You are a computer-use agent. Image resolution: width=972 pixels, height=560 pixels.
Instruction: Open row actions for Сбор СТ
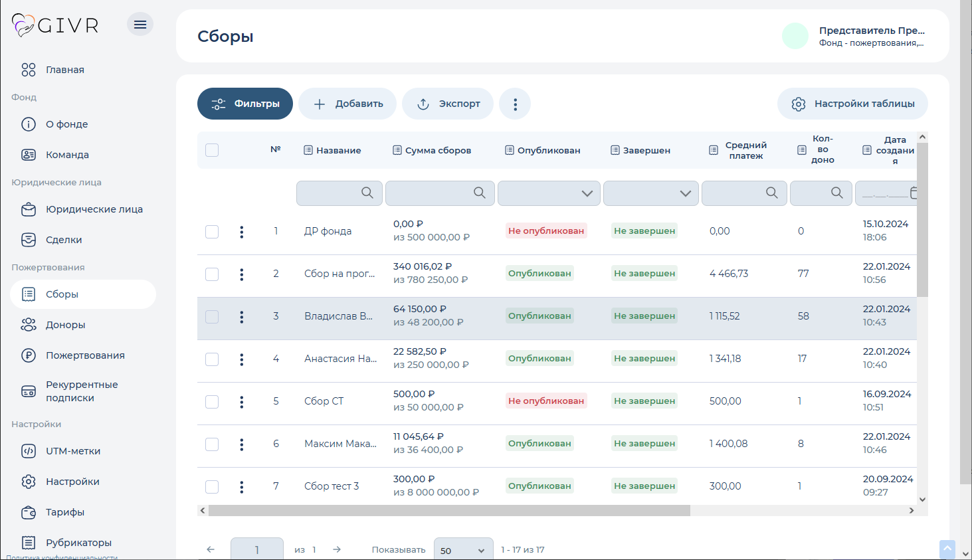click(242, 402)
